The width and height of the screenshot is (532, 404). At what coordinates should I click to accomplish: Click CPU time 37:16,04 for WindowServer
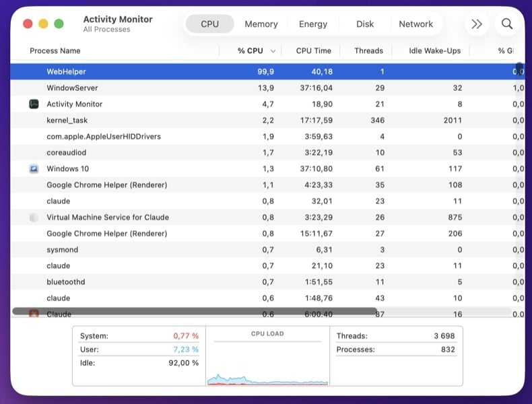(x=317, y=88)
